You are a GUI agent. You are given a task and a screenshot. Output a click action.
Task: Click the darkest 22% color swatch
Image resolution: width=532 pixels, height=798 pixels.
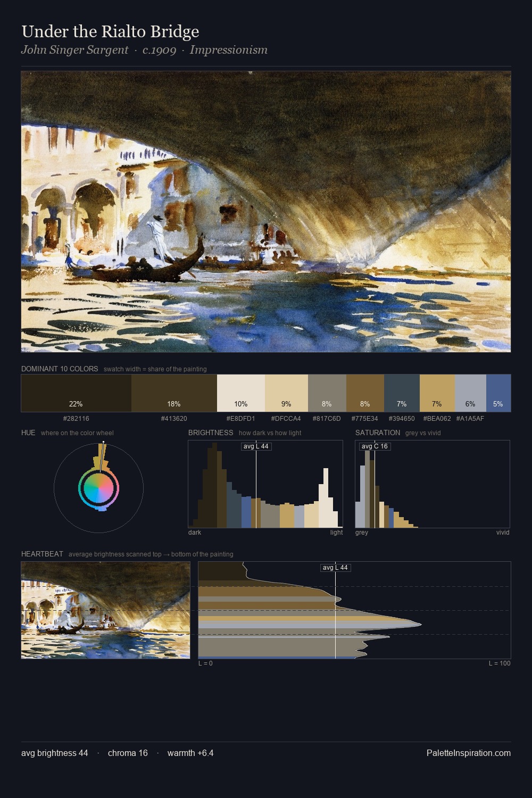(76, 393)
